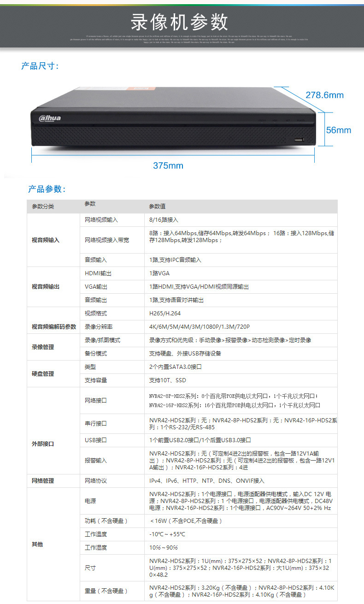Click the 工作温度 parameter cell
The height and width of the screenshot is (604, 364).
tap(112, 534)
